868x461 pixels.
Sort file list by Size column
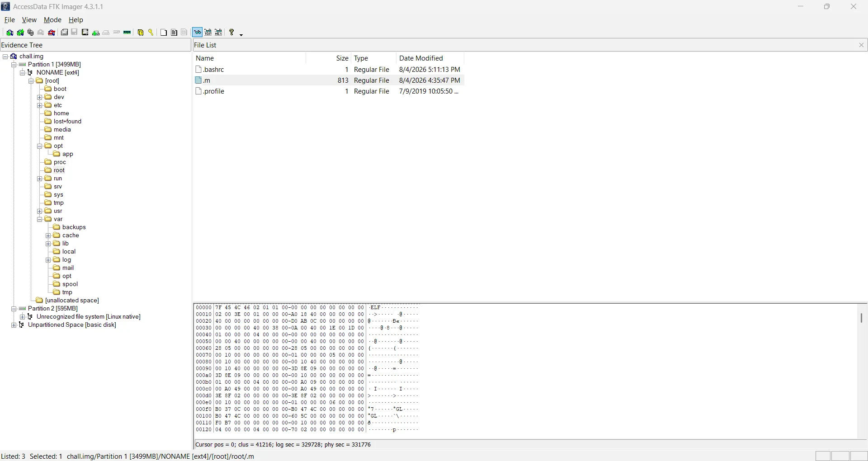click(x=329, y=58)
